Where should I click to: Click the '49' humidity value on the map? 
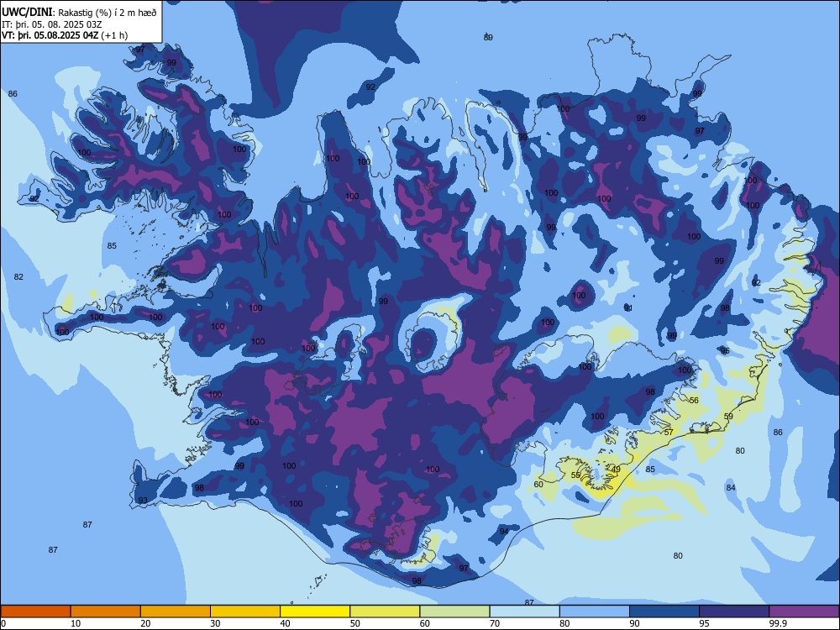tap(616, 470)
